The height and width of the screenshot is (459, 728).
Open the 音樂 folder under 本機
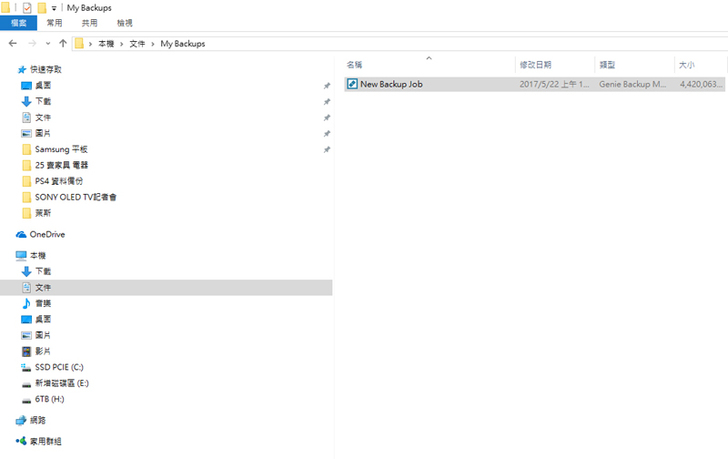[43, 304]
